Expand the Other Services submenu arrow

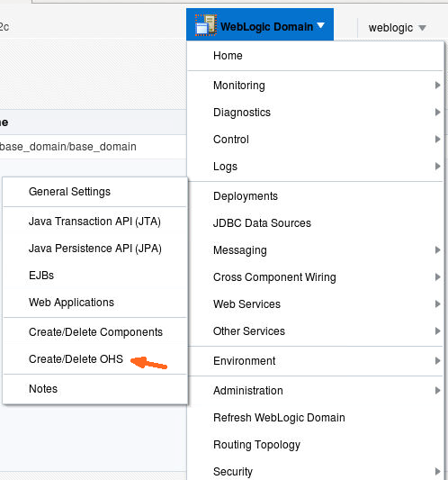tap(437, 331)
